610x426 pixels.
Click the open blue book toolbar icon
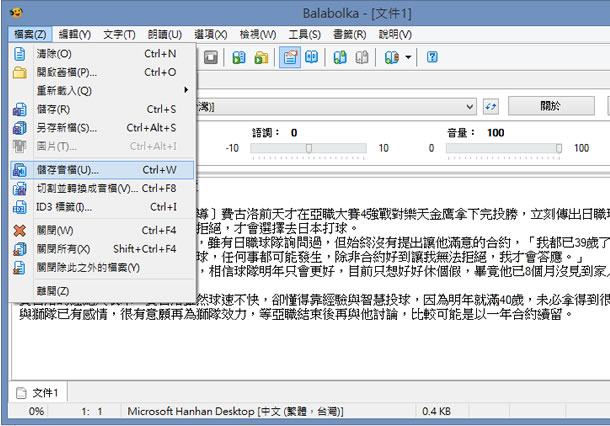tap(312, 58)
